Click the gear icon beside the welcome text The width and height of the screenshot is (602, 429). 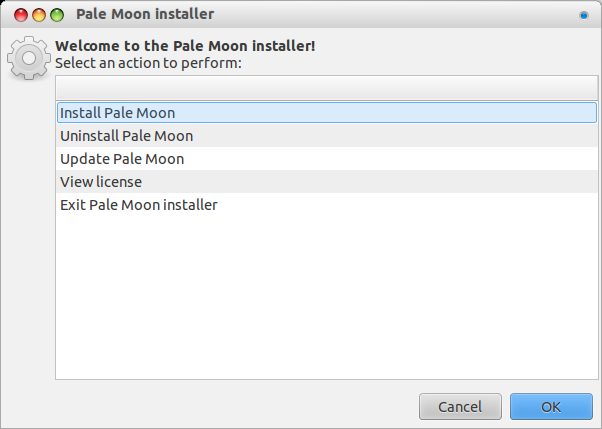point(29,58)
